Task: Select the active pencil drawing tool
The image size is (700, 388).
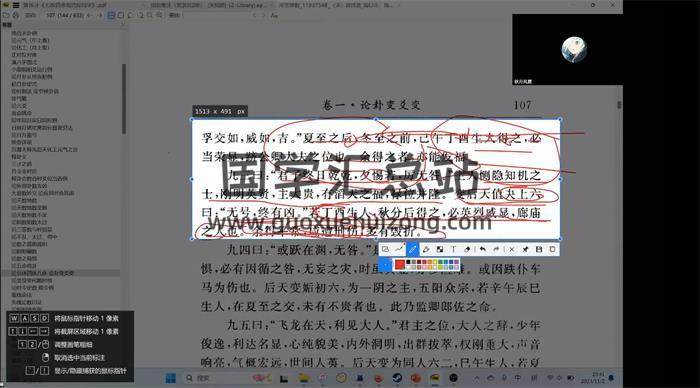Action: (412, 249)
